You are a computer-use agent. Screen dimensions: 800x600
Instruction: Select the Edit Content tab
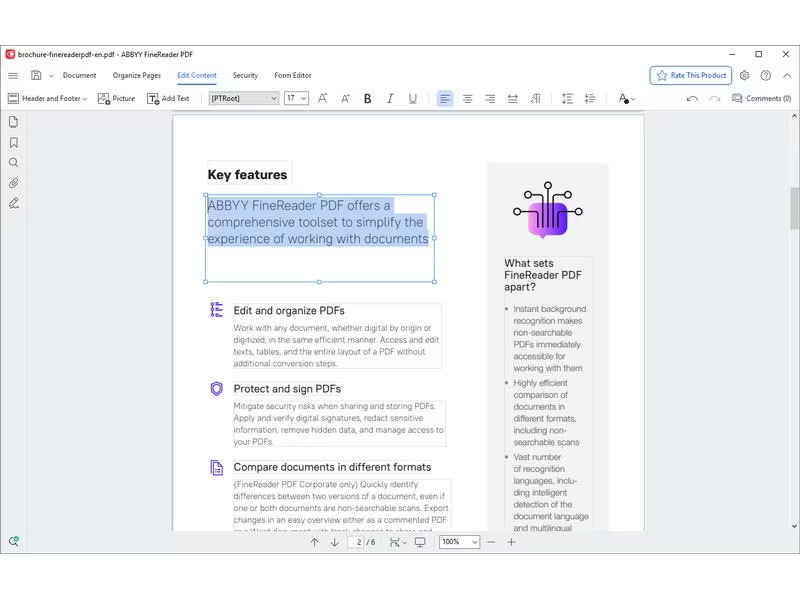pyautogui.click(x=197, y=76)
